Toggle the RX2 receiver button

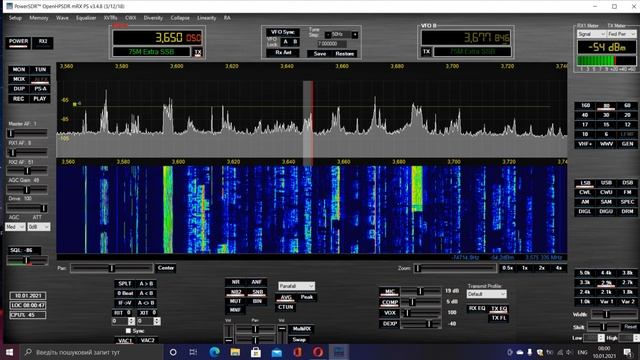coord(43,42)
